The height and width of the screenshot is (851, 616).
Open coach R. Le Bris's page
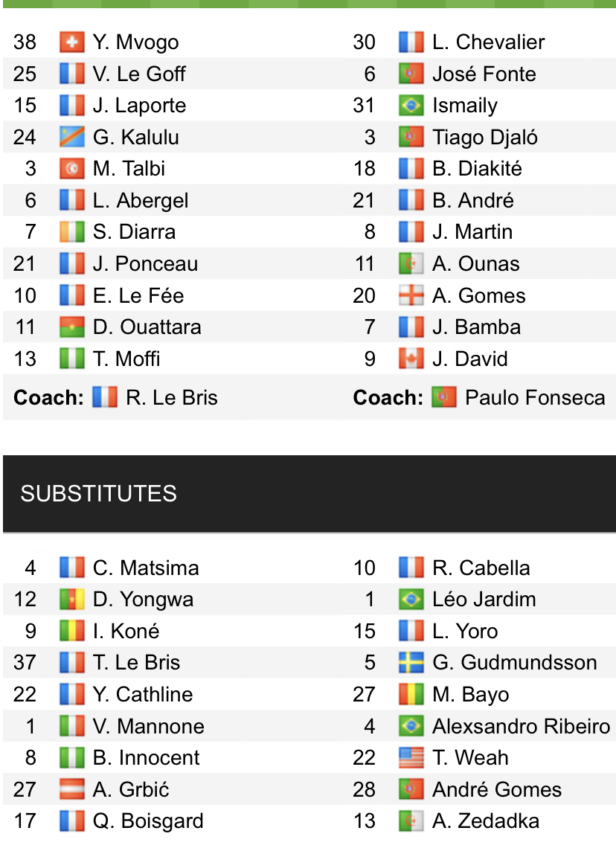point(171,398)
